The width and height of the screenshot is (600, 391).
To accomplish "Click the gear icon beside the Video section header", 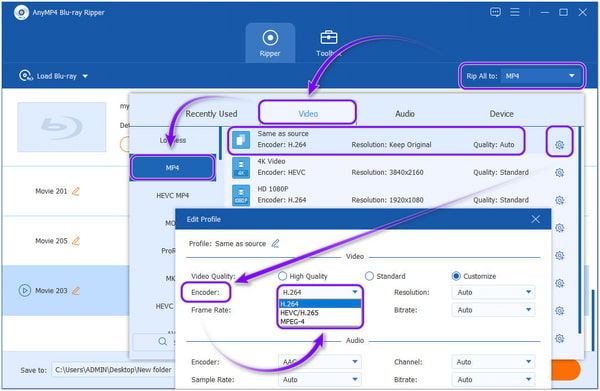I will (x=559, y=255).
